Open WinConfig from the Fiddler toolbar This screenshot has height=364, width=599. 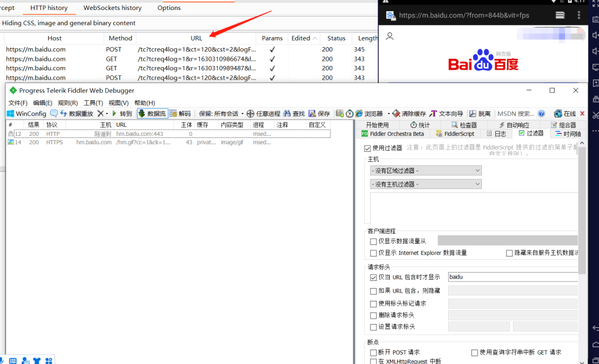[x=27, y=114]
